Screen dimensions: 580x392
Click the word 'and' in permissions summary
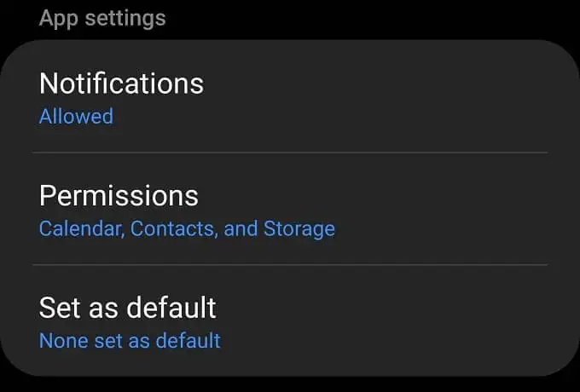click(x=241, y=228)
